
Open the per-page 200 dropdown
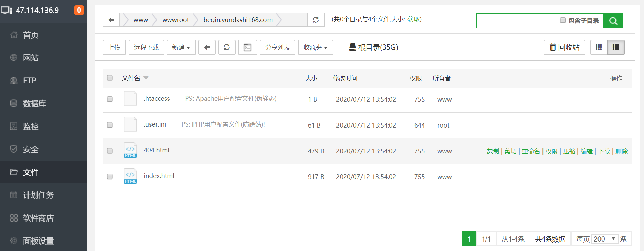[605, 239]
